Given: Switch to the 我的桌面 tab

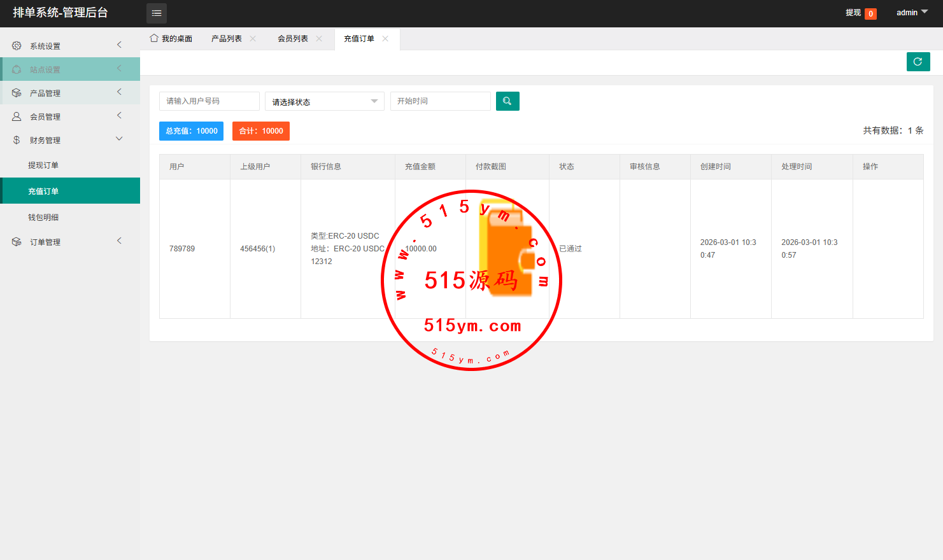Looking at the screenshot, I should [x=171, y=39].
